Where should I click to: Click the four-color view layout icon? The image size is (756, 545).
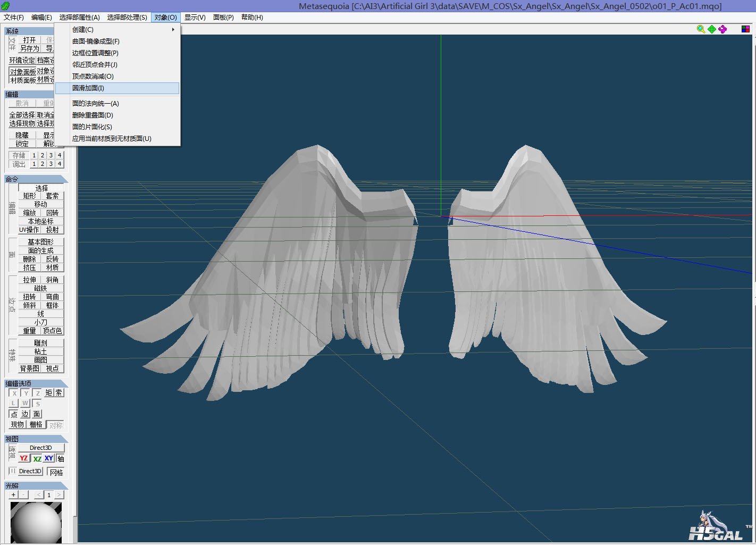pyautogui.click(x=745, y=29)
